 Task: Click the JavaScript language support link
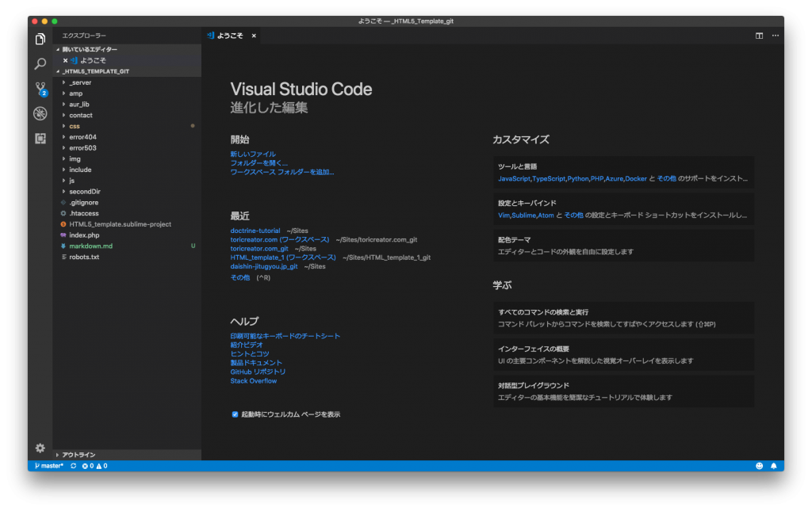tap(514, 179)
